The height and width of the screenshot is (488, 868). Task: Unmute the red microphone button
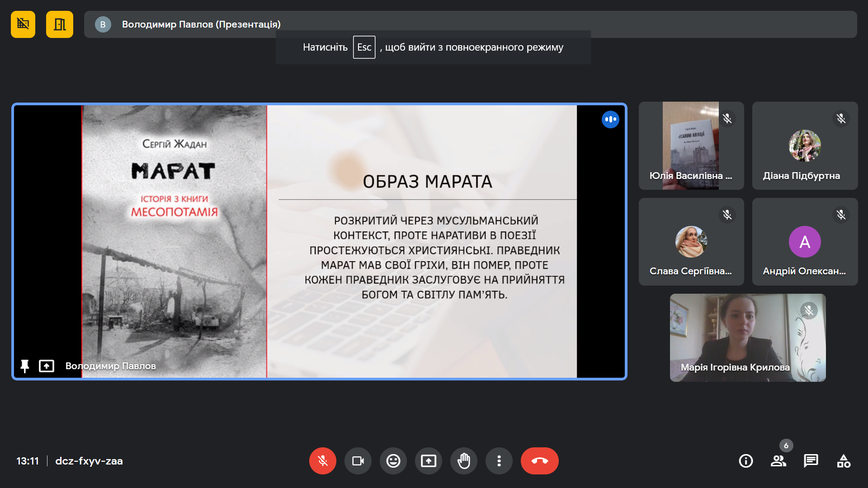click(322, 461)
